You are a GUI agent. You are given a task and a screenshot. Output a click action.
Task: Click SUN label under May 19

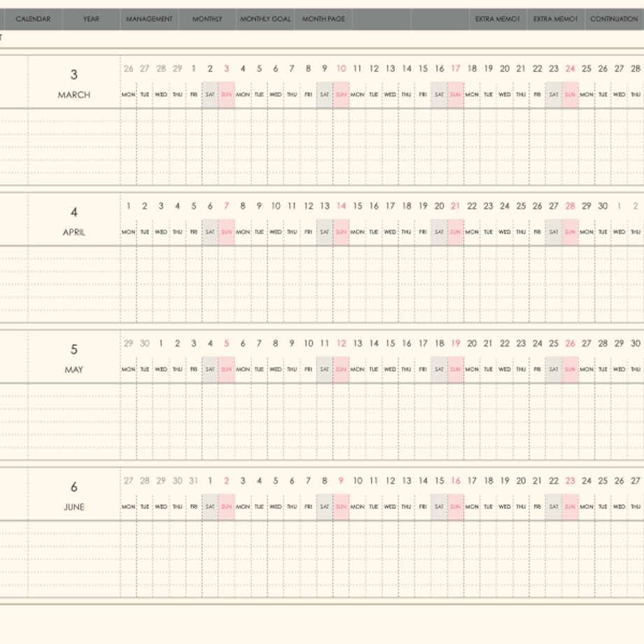(456, 370)
